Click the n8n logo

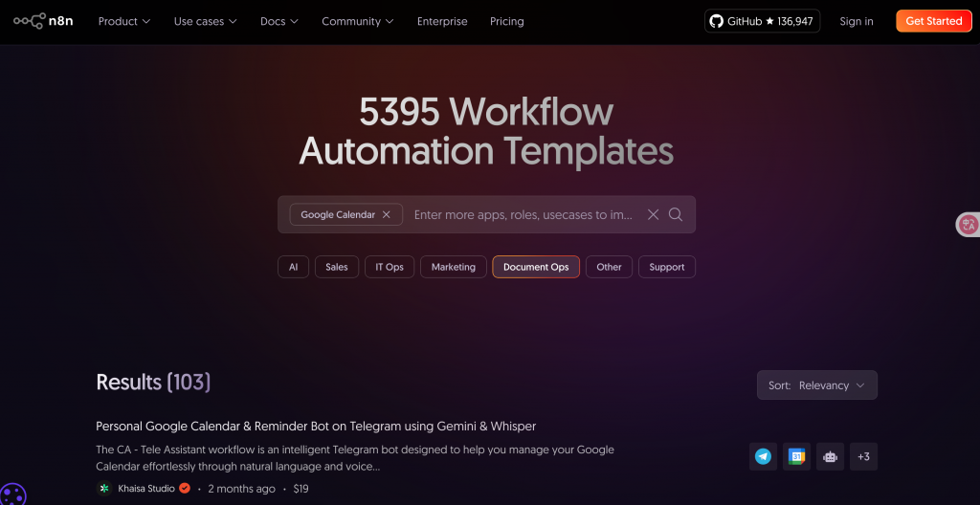click(x=43, y=21)
